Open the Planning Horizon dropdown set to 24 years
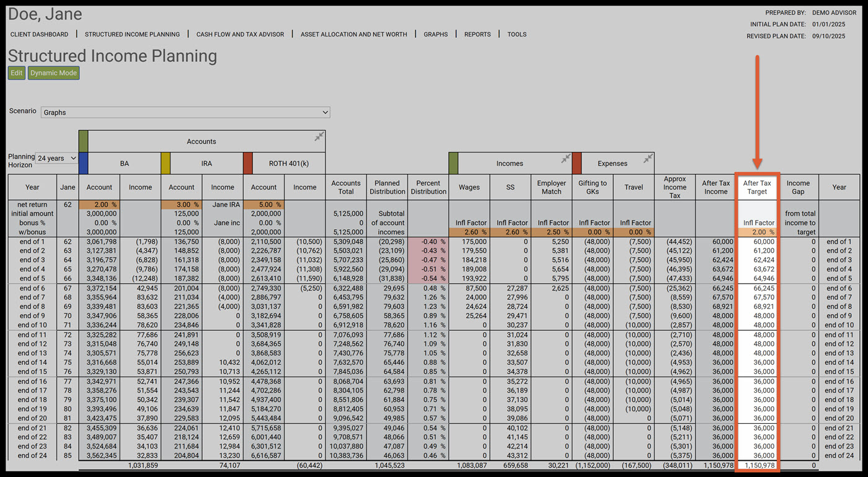Image resolution: width=868 pixels, height=477 pixels. point(56,158)
